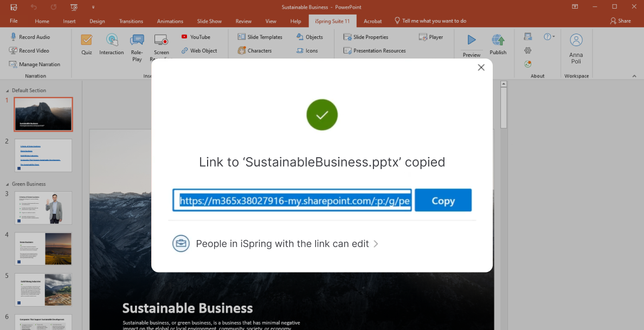The height and width of the screenshot is (330, 644).
Task: Select the SharePoint link text field
Action: point(293,200)
